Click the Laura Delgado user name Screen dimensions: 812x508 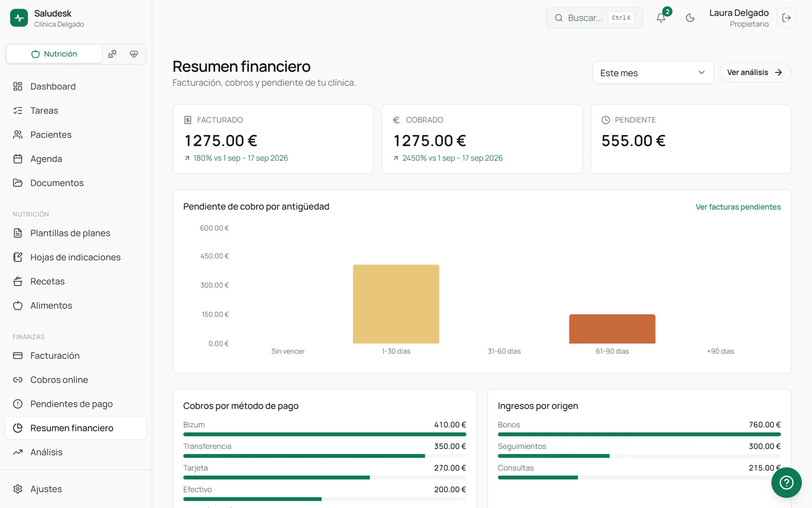tap(738, 13)
